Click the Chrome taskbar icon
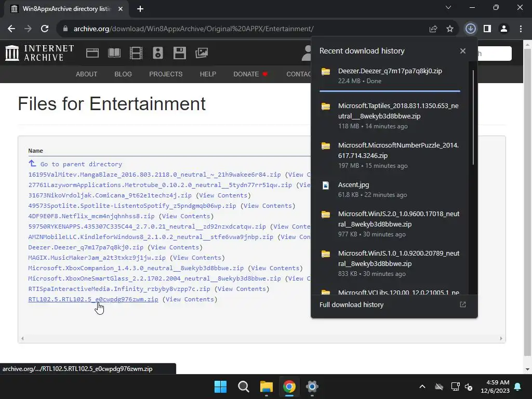The height and width of the screenshot is (399, 532). (x=289, y=387)
